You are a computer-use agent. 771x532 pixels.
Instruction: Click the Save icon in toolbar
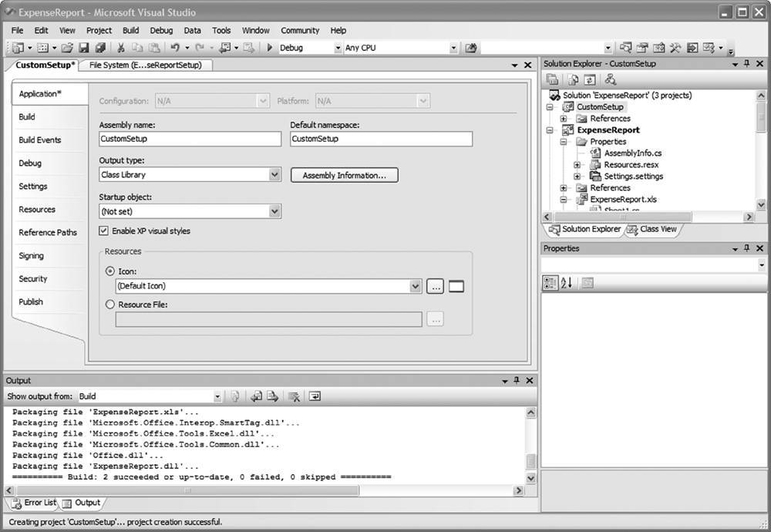coord(82,48)
